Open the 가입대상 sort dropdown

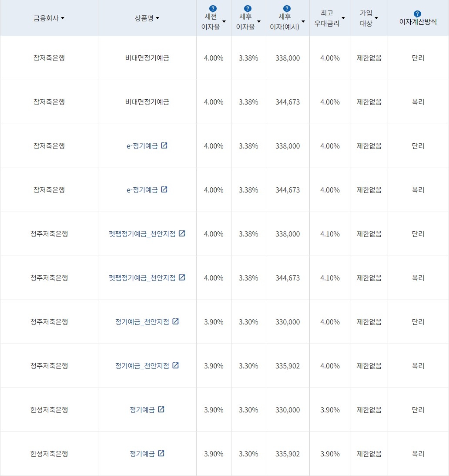[377, 19]
